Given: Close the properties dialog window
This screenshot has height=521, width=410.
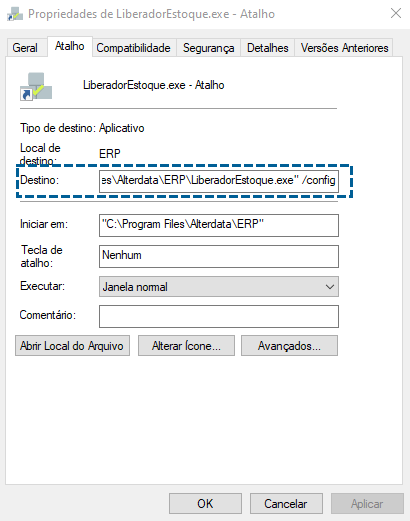Looking at the screenshot, I should point(396,14).
